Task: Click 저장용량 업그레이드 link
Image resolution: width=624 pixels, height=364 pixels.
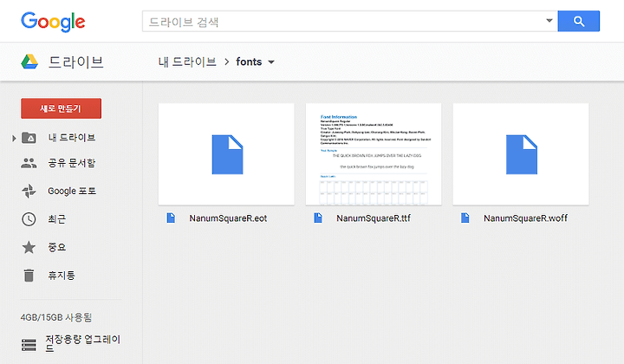Action: (82, 344)
